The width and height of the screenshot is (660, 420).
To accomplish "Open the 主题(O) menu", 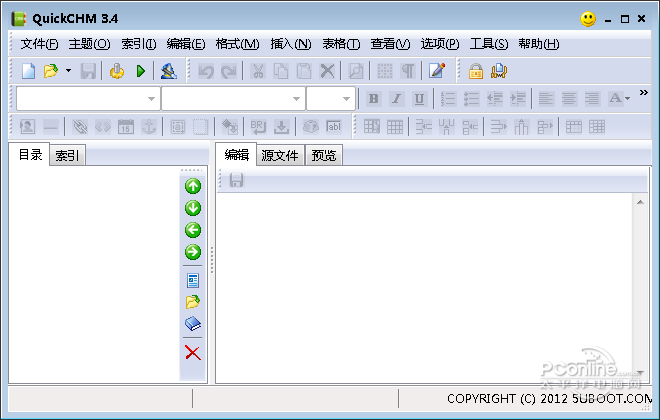I will click(89, 44).
